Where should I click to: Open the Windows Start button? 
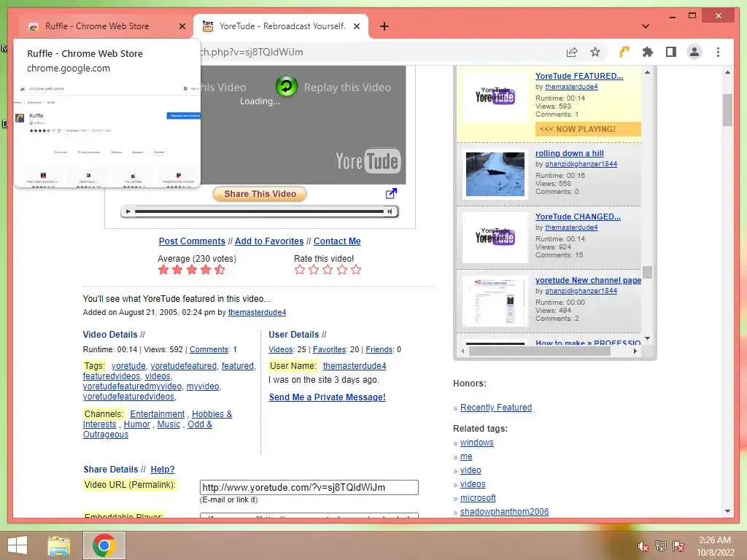coord(18,545)
